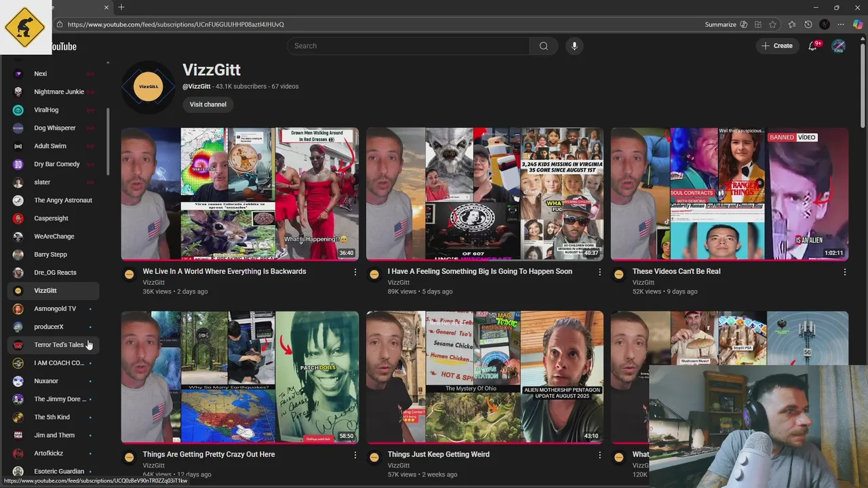Open title 'These Videos Can't Be Real'

677,271
